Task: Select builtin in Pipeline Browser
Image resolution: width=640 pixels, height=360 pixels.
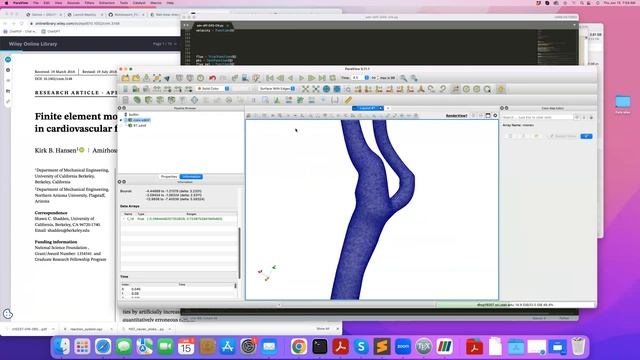Action: (133, 115)
